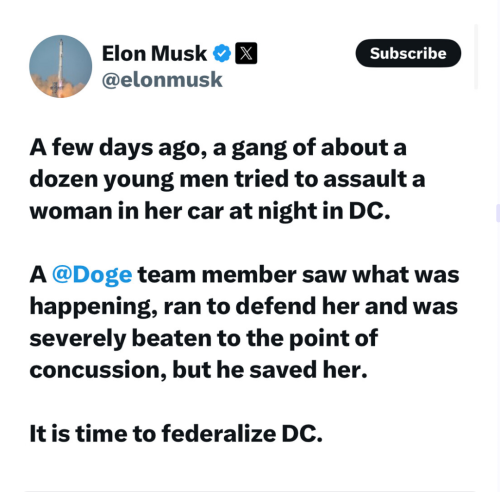This screenshot has height=492, width=500.
Task: Click the words 'team member saw what was'
Action: 299,274
